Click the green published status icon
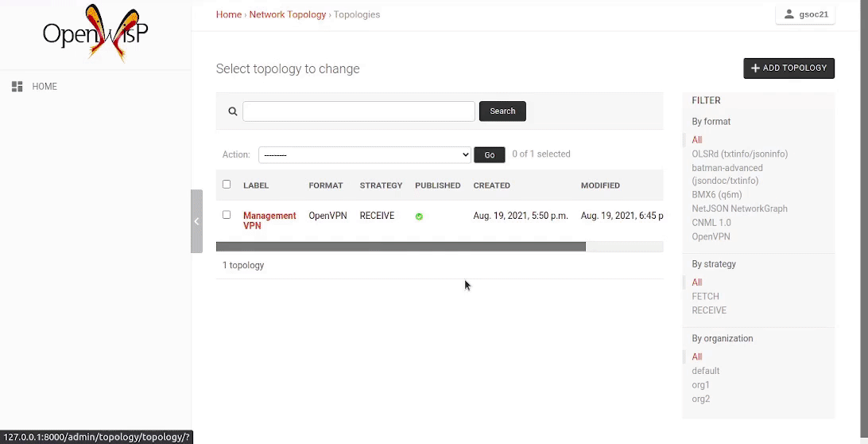868x444 pixels. pyautogui.click(x=419, y=216)
